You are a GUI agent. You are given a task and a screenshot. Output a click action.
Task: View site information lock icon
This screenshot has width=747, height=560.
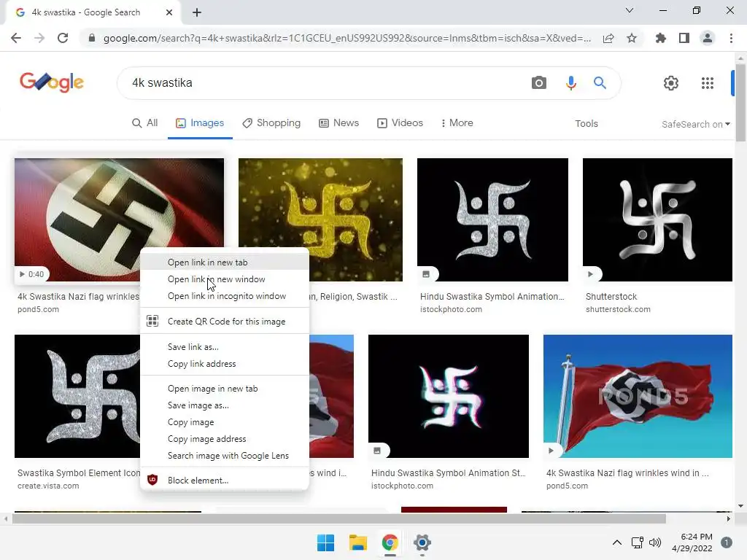pyautogui.click(x=92, y=38)
